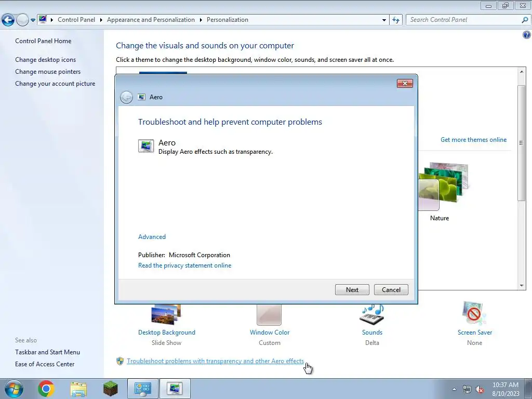Click Get more themes online
Image resolution: width=532 pixels, height=399 pixels.
click(473, 139)
